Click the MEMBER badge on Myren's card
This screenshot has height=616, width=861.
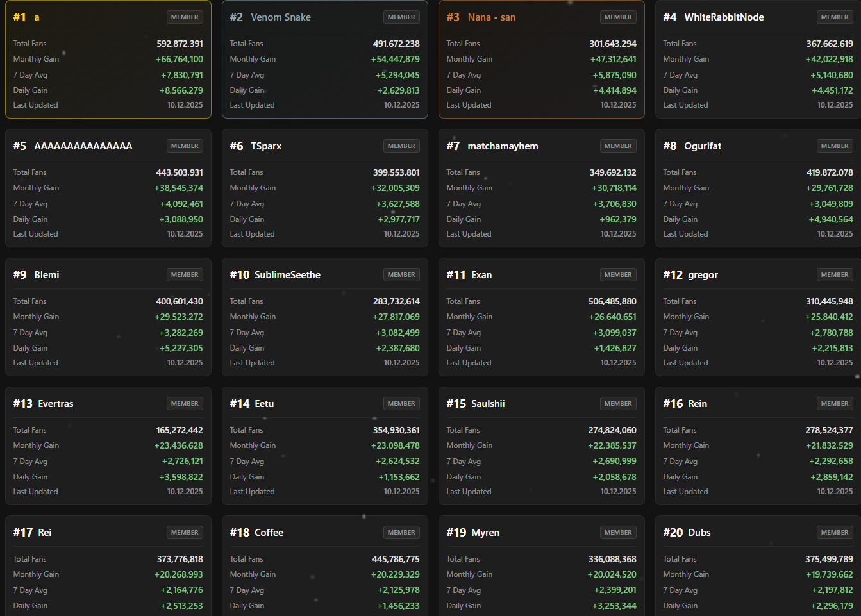click(x=618, y=533)
